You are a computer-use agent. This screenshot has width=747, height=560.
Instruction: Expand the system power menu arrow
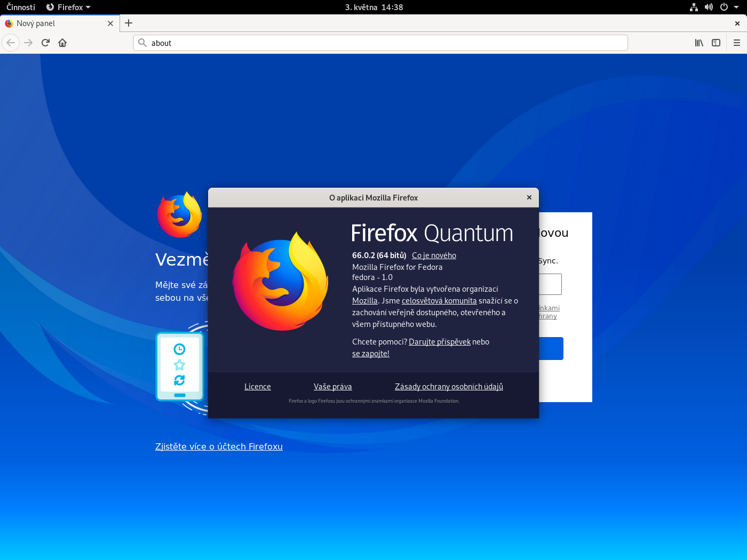pos(736,7)
